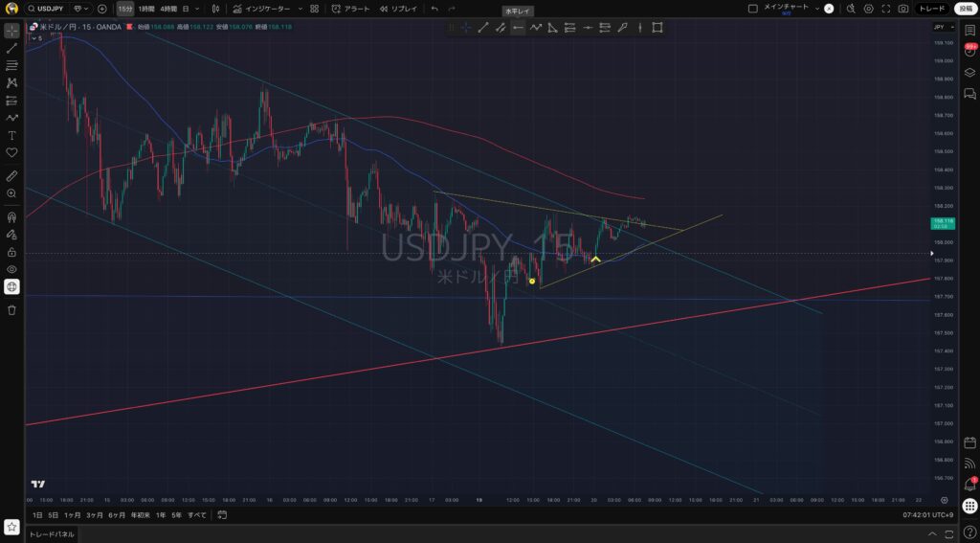This screenshot has width=980, height=543.
Task: Open the indicator templates grid icon
Action: 314,9
